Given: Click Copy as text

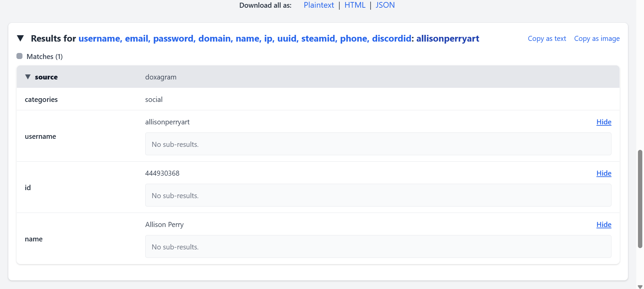Looking at the screenshot, I should tap(547, 39).
